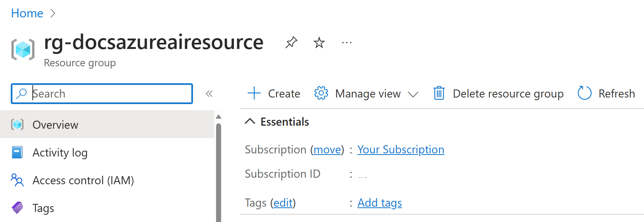Click the breadcrumb arrow after Home
Image resolution: width=644 pixels, height=222 pixels.
(x=53, y=13)
